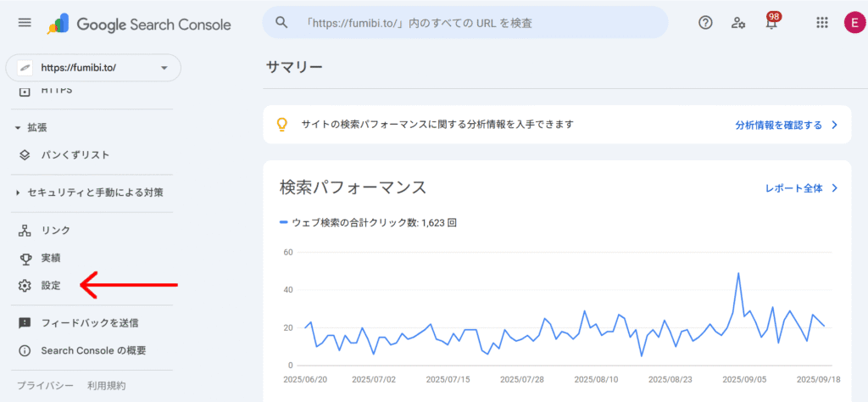This screenshot has height=402, width=868.
Task: Click the feedback speech bubble icon
Action: (x=25, y=323)
